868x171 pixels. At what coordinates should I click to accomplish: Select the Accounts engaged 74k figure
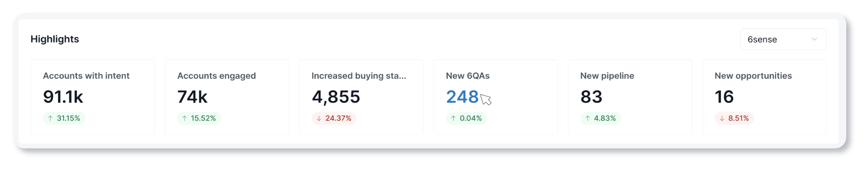[x=193, y=97]
